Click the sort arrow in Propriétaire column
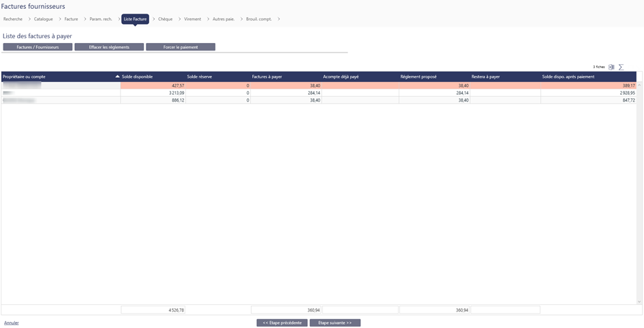Screen dimensions: 644x328 [x=117, y=76]
